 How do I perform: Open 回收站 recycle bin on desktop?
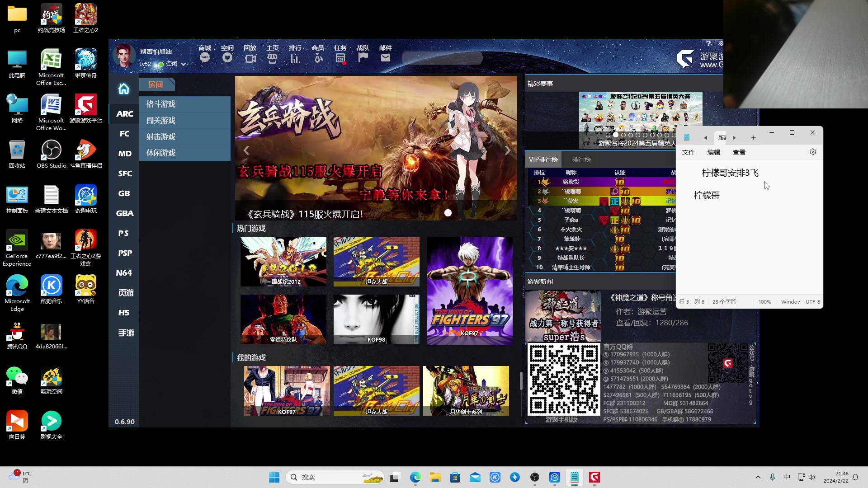coord(17,154)
